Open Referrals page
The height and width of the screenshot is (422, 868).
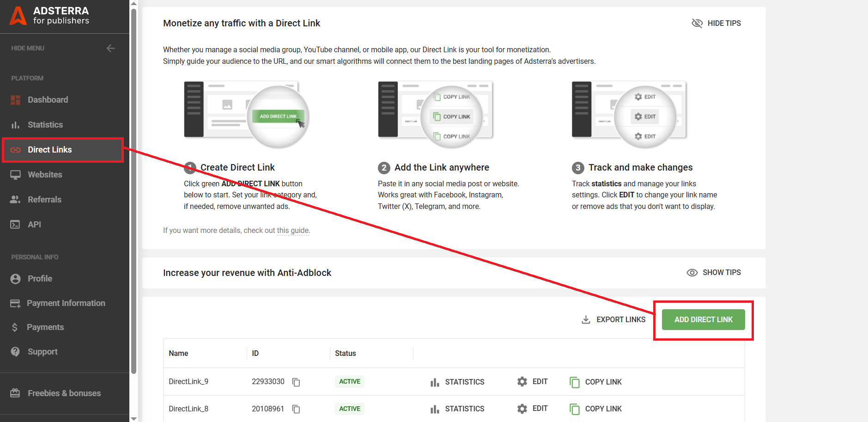point(44,200)
